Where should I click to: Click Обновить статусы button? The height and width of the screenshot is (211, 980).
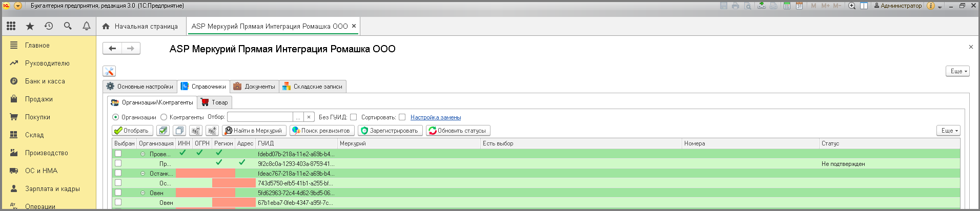(458, 131)
